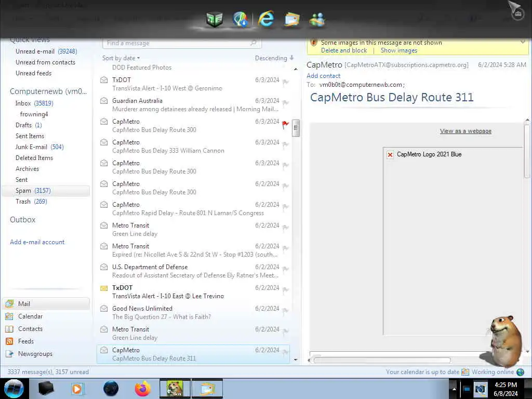Open the Excel-style green dock icon

click(x=215, y=19)
